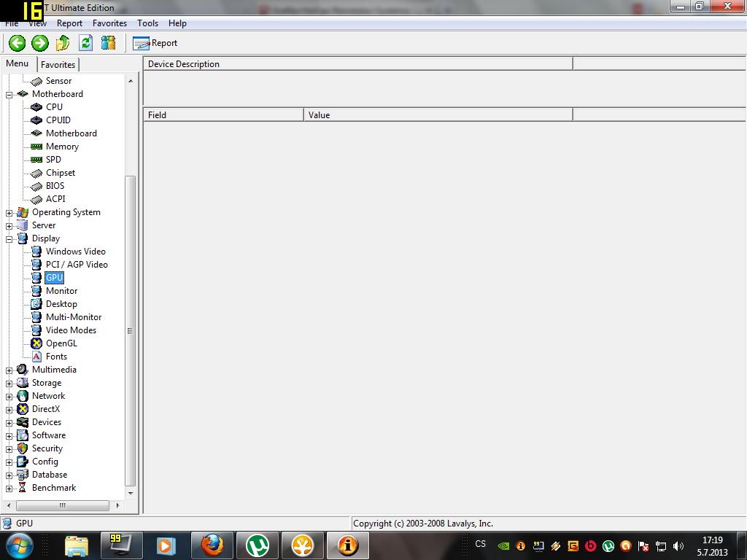
Task: Collapse the Motherboard tree branch
Action: coord(9,95)
